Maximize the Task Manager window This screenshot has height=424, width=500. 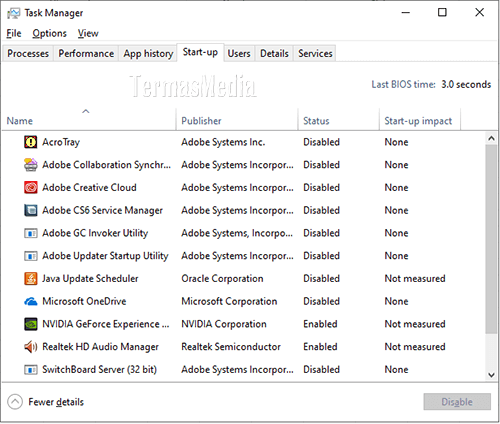[442, 13]
